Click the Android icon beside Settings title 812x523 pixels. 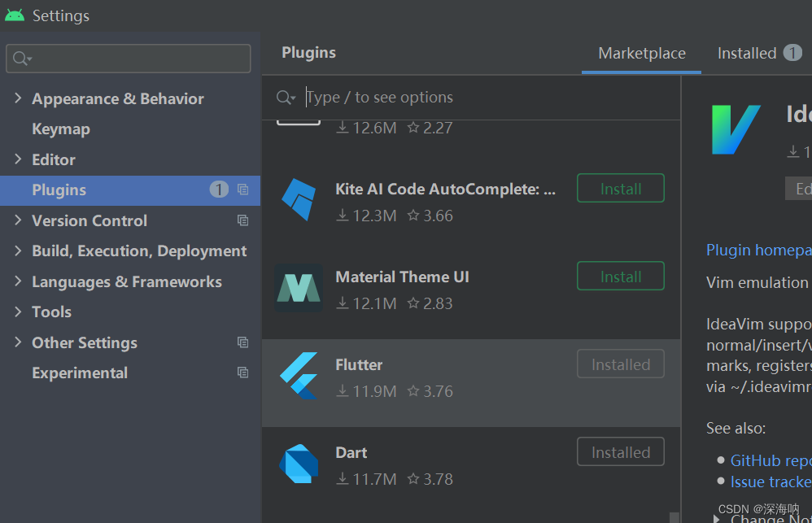15,15
